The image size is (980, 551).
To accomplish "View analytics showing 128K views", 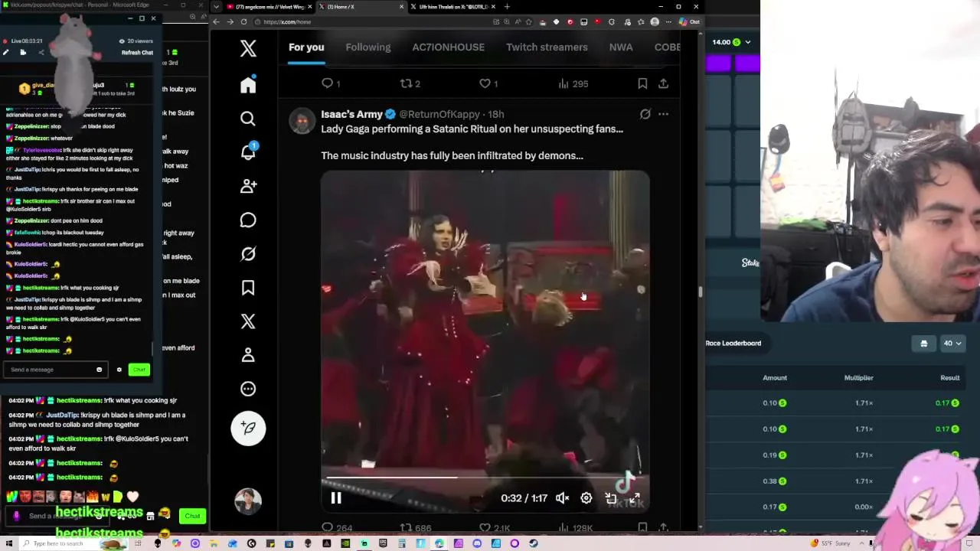I will click(x=576, y=528).
